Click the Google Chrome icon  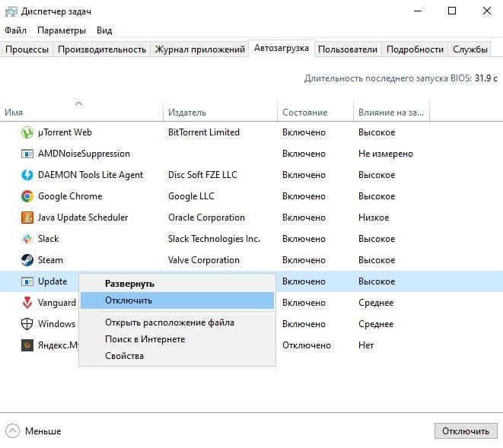click(x=27, y=196)
